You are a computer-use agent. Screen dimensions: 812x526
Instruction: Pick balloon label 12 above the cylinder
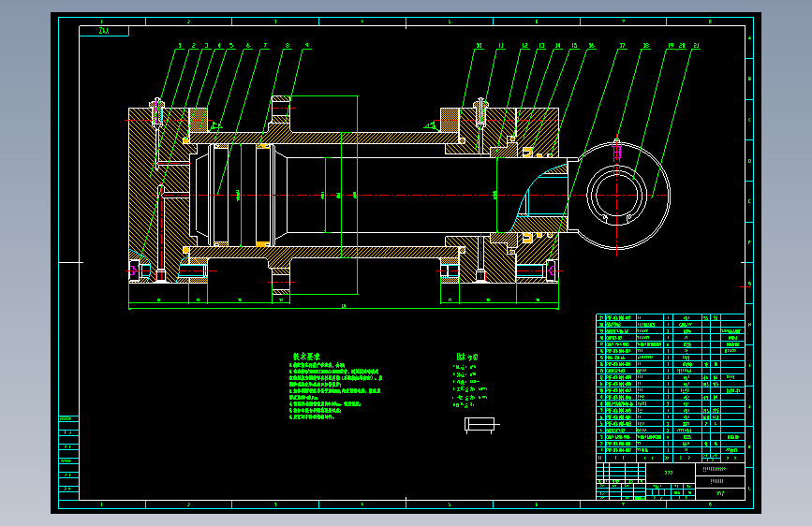tap(524, 46)
